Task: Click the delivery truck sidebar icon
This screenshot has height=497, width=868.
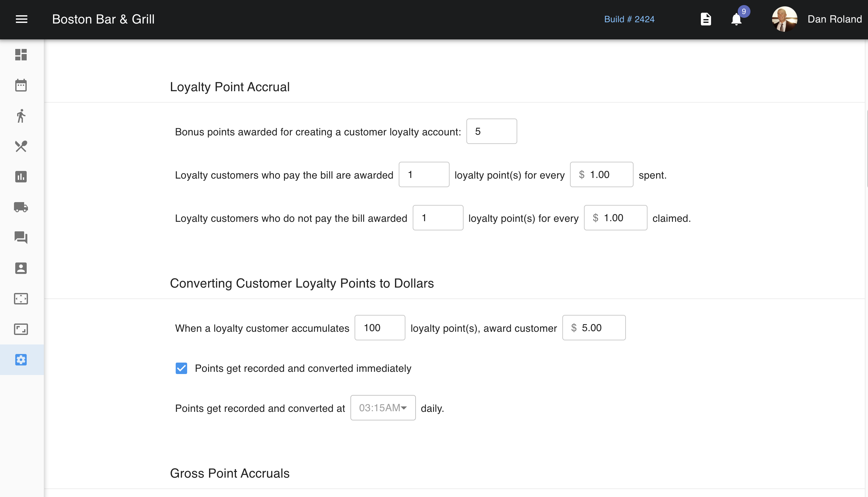Action: [x=21, y=207]
